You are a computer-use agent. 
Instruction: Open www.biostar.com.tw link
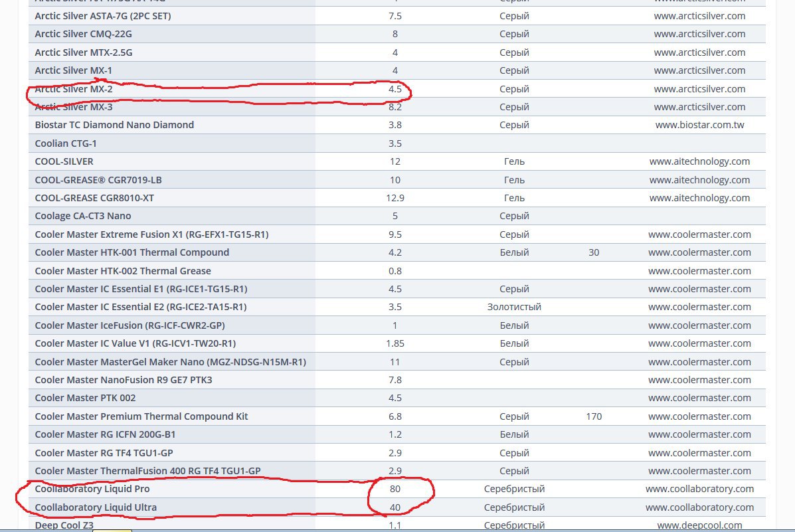pos(699,125)
